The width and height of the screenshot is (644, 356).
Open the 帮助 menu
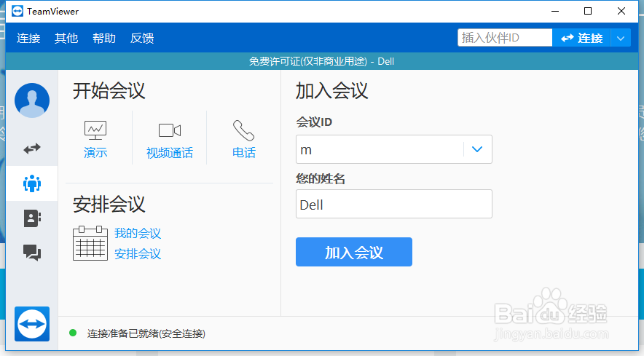[104, 38]
